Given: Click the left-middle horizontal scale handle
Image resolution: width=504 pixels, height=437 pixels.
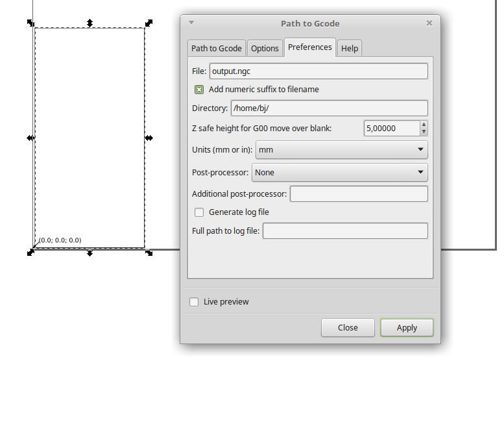Looking at the screenshot, I should (x=30, y=138).
